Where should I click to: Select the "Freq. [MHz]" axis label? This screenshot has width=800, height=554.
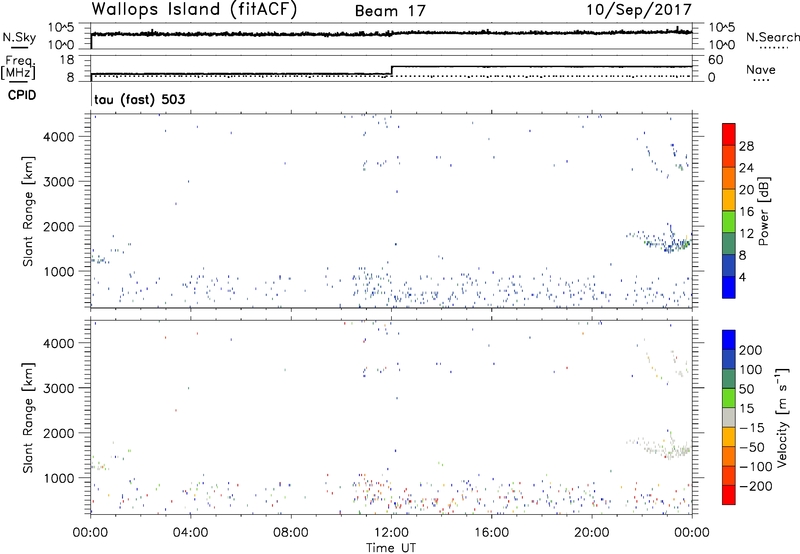[x=18, y=67]
